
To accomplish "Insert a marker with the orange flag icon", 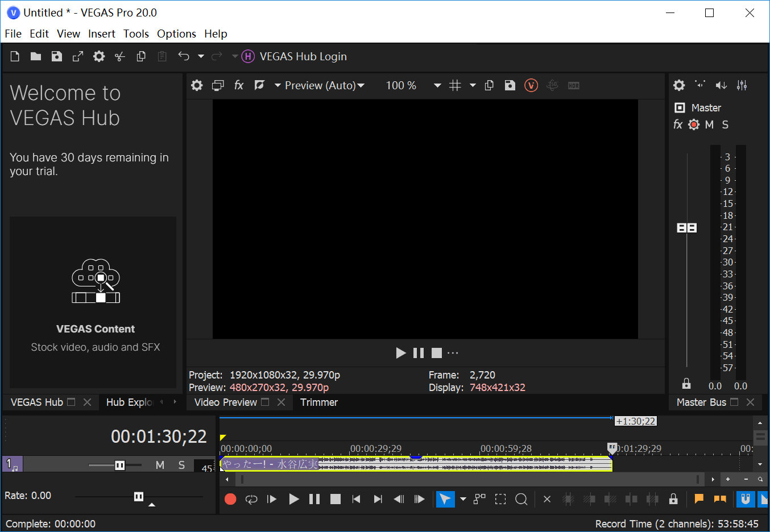I will 699,499.
